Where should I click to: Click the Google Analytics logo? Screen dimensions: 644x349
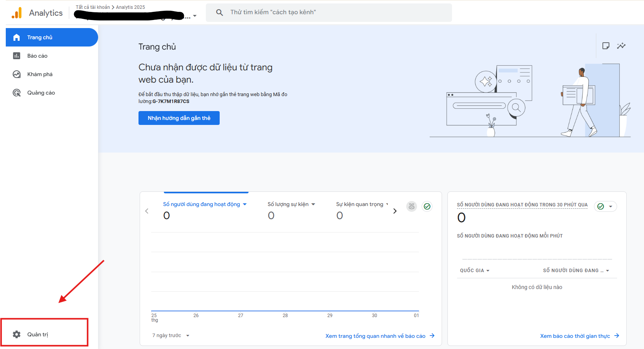click(17, 13)
